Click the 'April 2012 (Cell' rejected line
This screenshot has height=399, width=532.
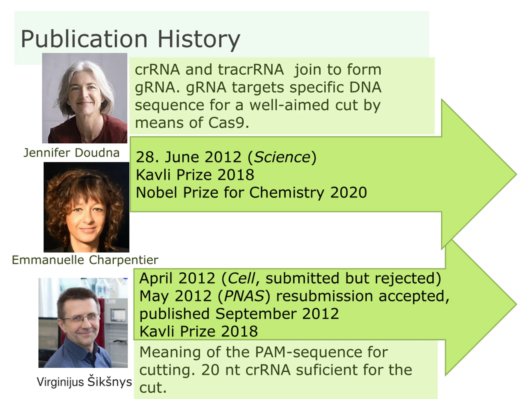pos(290,278)
